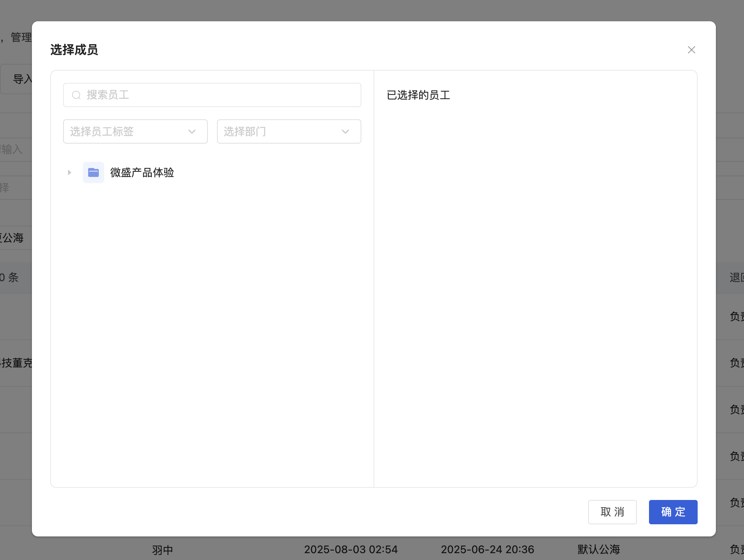
Task: Click the 搜索员工 search field
Action: pyautogui.click(x=212, y=95)
